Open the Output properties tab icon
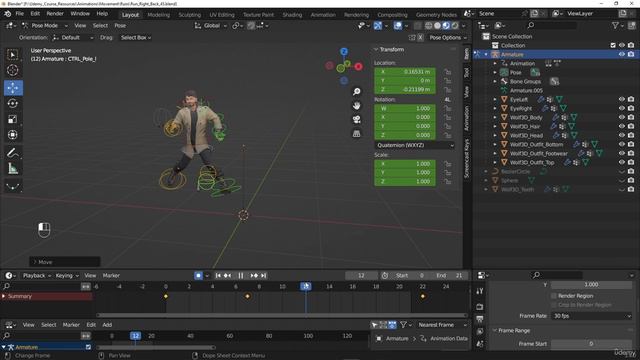 [480, 319]
